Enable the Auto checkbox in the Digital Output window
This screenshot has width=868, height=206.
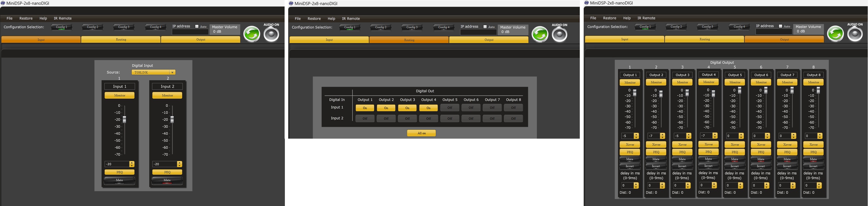point(780,26)
